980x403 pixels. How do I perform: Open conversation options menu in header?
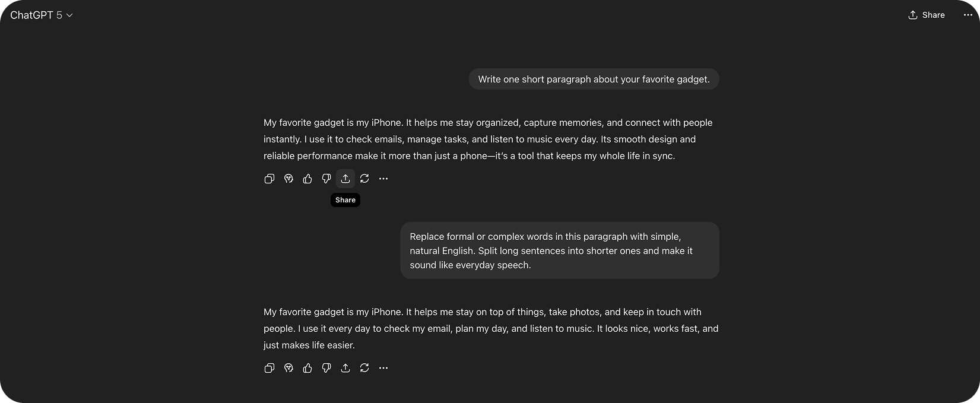coord(968,15)
